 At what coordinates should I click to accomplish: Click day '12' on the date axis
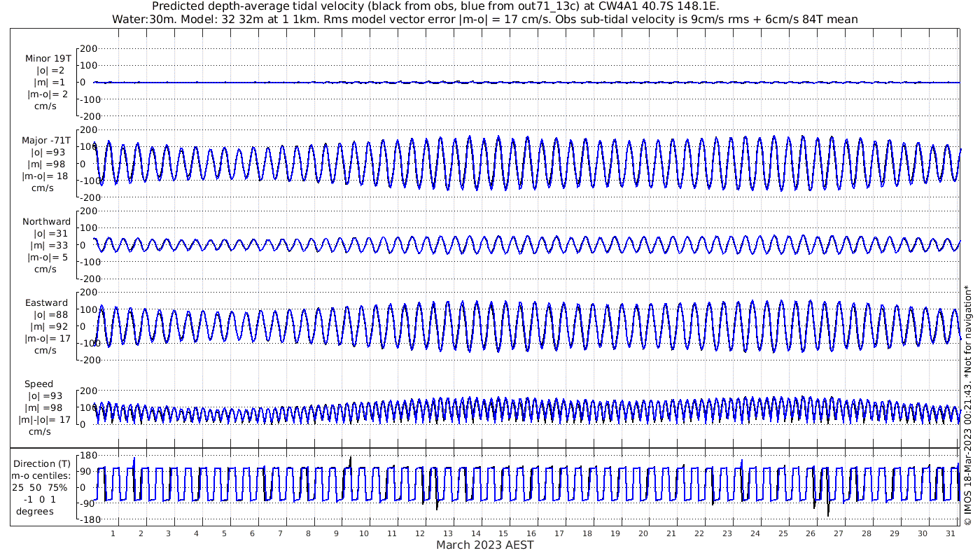420,533
